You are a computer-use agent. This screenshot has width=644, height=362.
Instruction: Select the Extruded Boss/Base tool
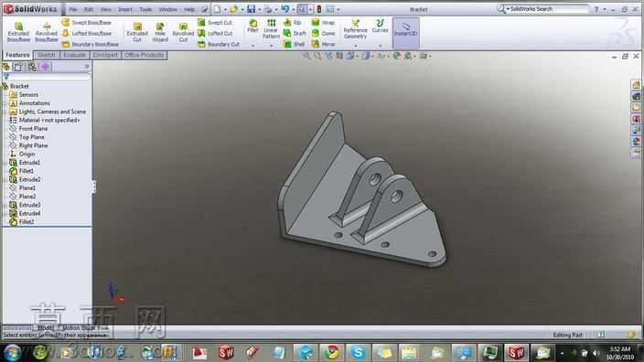pos(18,32)
